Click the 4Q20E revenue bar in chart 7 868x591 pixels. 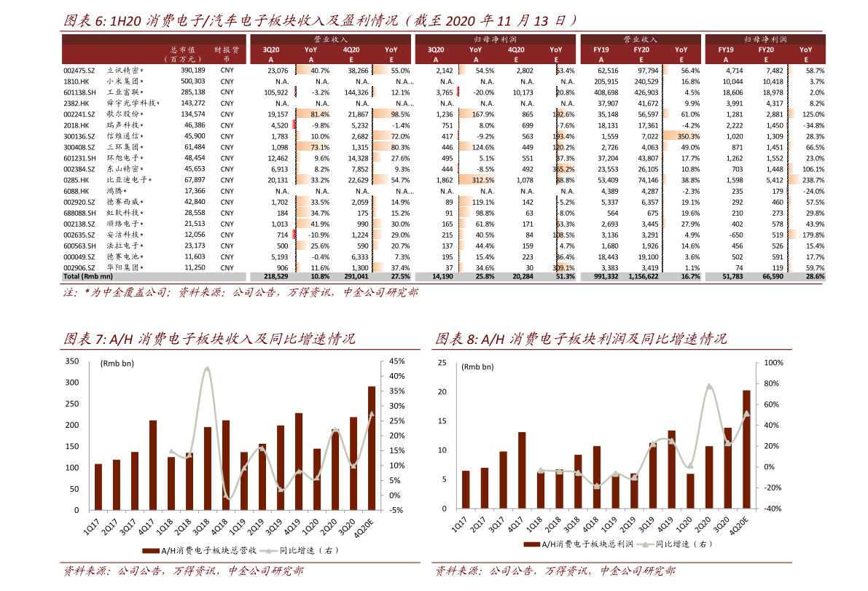[x=372, y=447]
